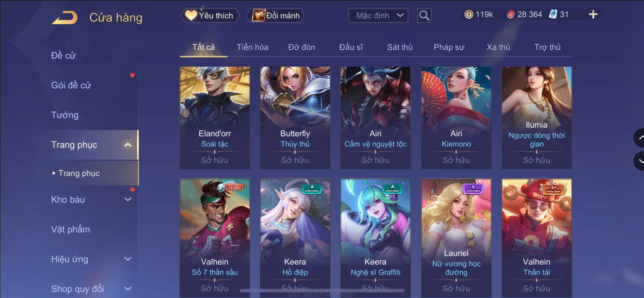
Task: Switch to the Sát thủ tab
Action: click(400, 47)
